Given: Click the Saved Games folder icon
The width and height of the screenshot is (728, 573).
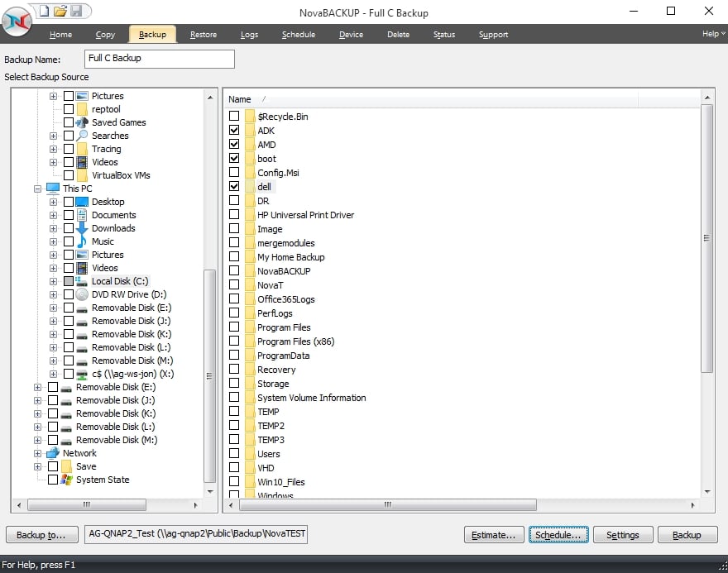Looking at the screenshot, I should pyautogui.click(x=82, y=122).
